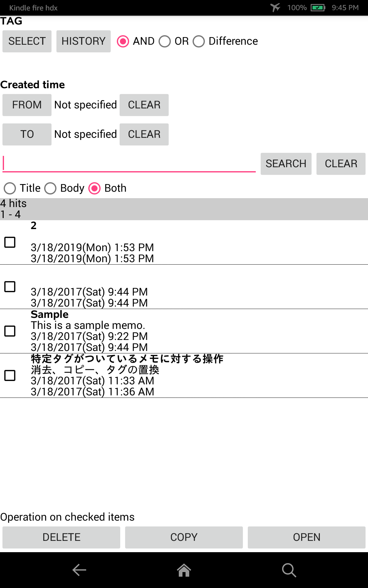This screenshot has width=368, height=588.
Task: DELETE the checked memos
Action: 61,537
